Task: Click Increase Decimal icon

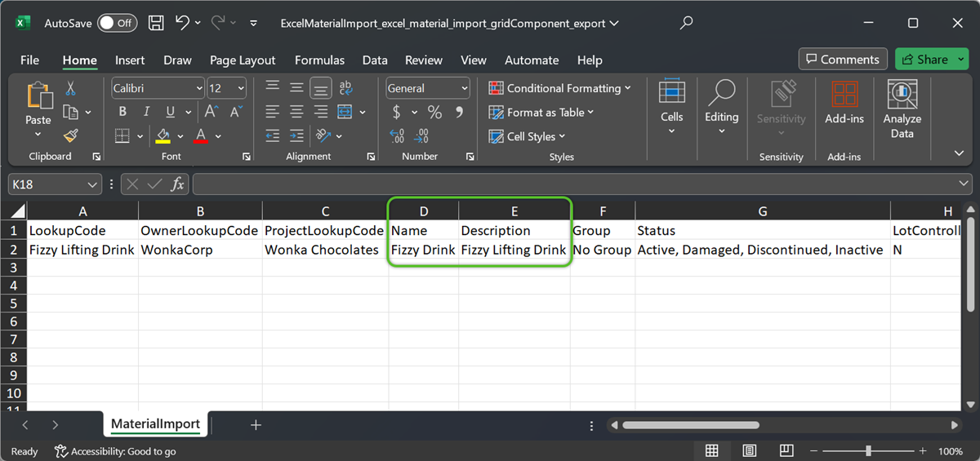Action: click(397, 135)
